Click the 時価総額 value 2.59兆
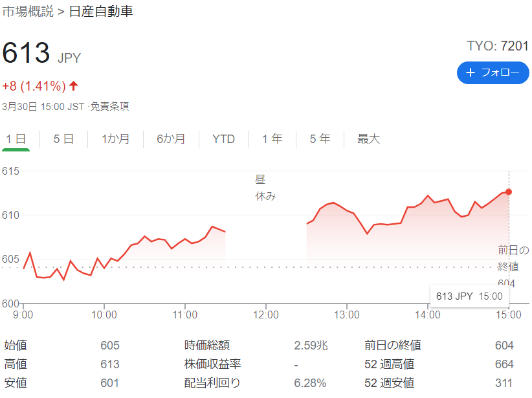The width and height of the screenshot is (532, 398). 311,346
